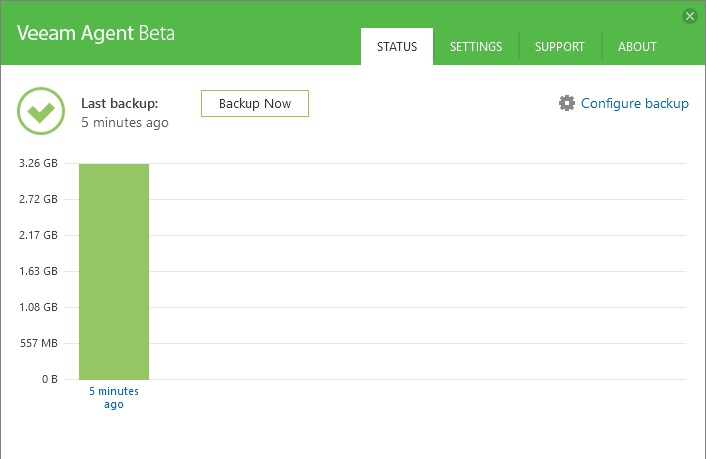Open the SETTINGS tab

point(475,47)
